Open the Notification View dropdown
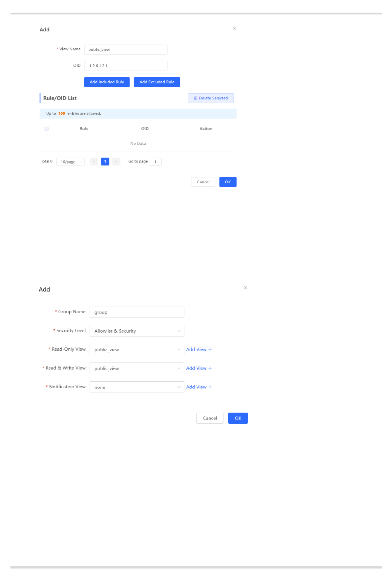This screenshot has height=581, width=392. coord(137,387)
